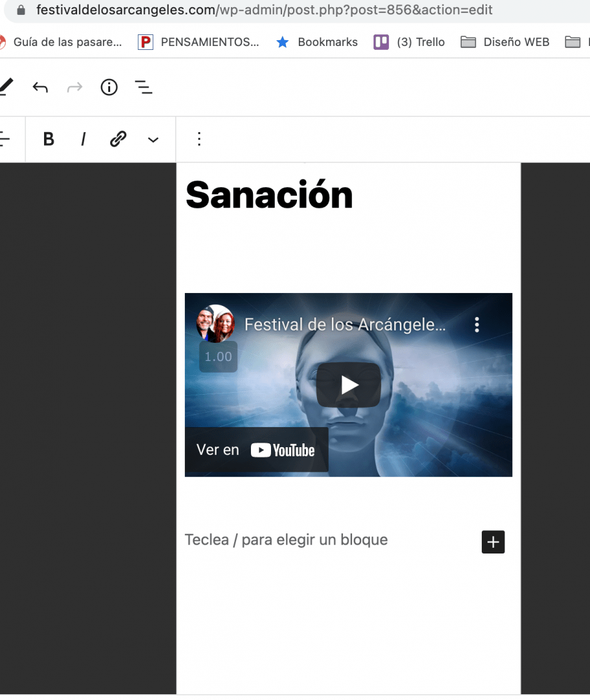Click Ver en YouTube button
Viewport: 590px width, 700px height.
(x=256, y=450)
